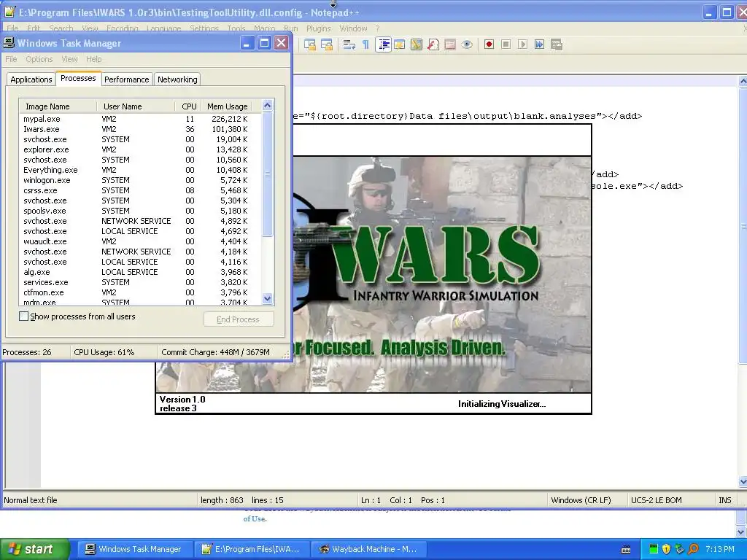Open the Function List toolbar icon
The height and width of the screenshot is (560, 747).
click(x=433, y=44)
